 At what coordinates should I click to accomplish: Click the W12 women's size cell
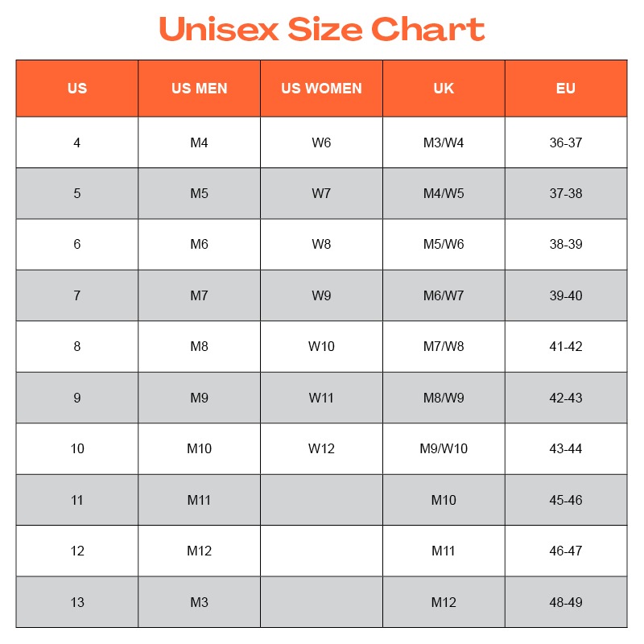(321, 448)
